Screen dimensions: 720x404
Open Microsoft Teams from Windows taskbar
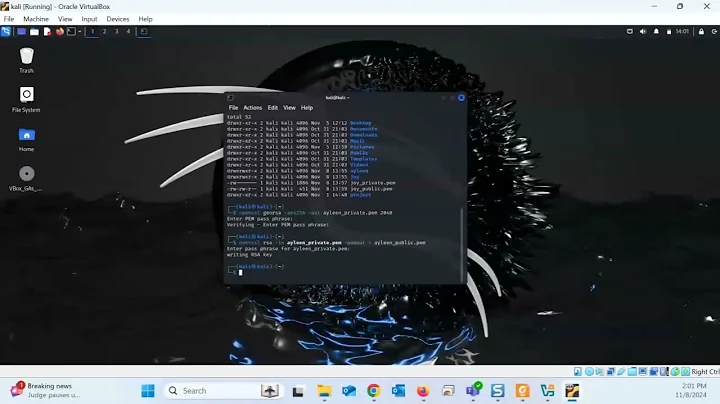click(473, 391)
